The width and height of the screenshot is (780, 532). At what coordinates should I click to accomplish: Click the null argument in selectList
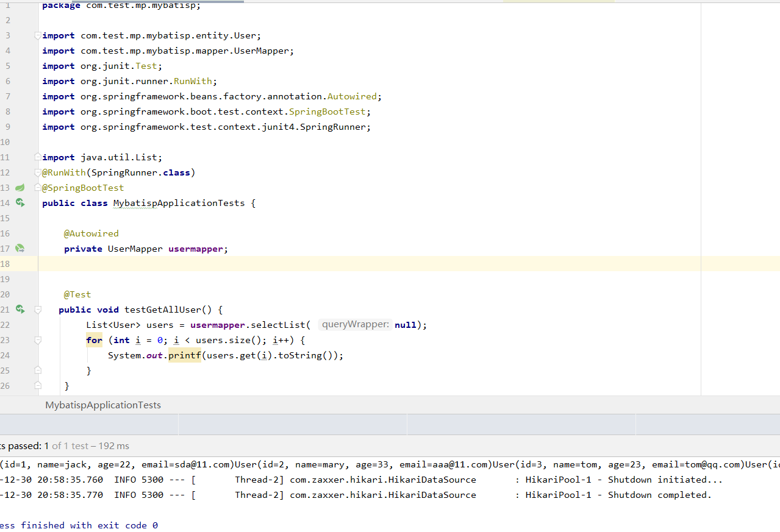(406, 325)
